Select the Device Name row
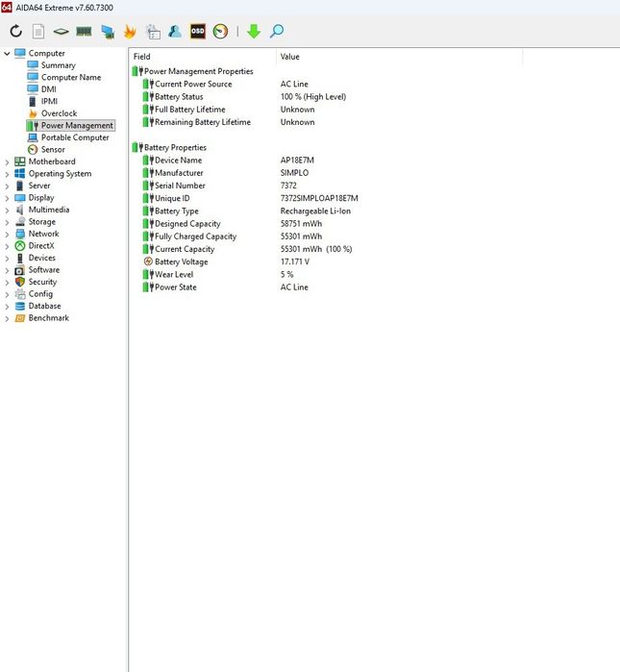 [x=328, y=161]
